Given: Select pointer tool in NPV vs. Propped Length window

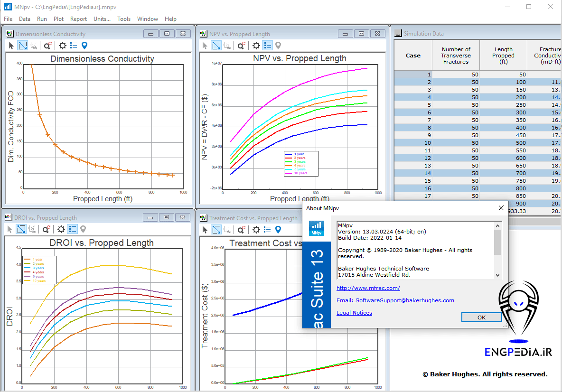Looking at the screenshot, I should click(205, 46).
